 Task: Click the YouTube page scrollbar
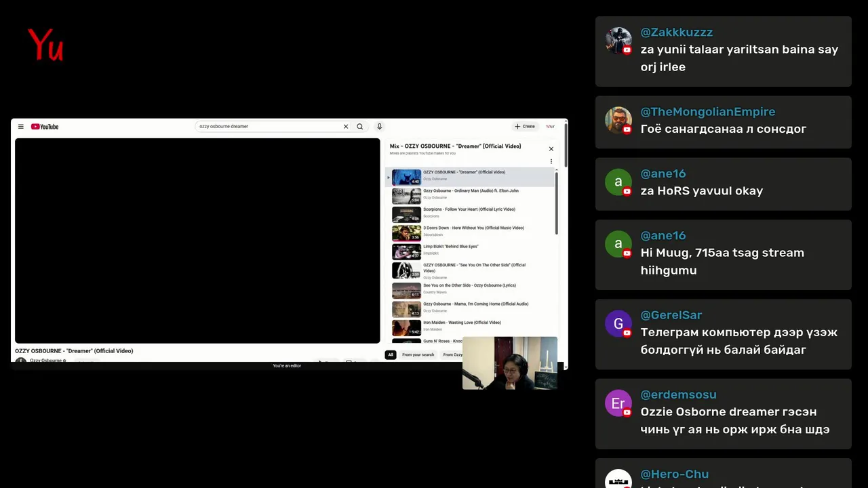click(566, 146)
